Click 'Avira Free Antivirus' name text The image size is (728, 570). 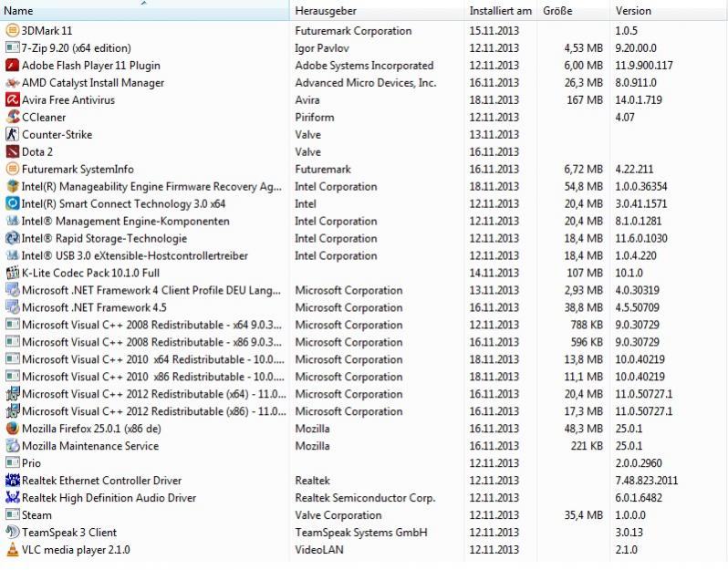68,99
